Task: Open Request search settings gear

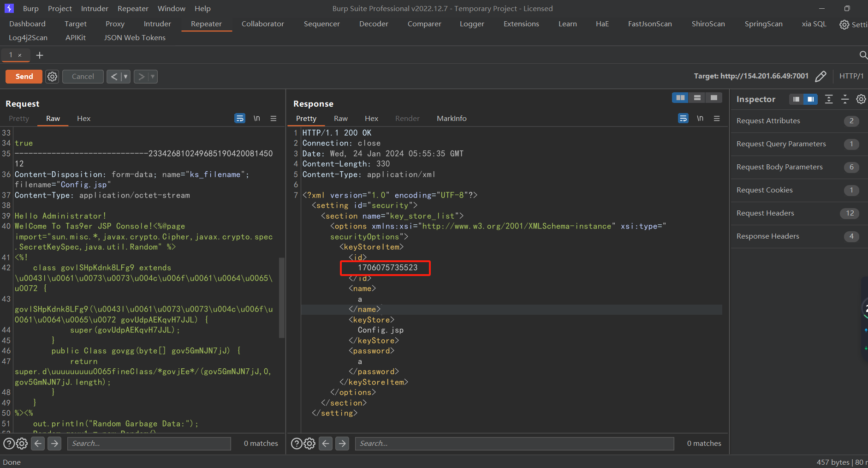Action: [22, 444]
